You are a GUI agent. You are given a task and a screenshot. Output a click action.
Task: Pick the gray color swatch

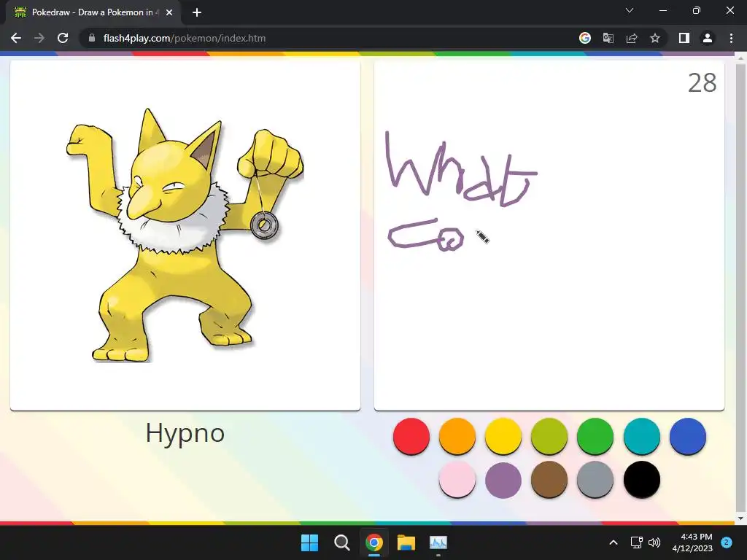click(595, 480)
